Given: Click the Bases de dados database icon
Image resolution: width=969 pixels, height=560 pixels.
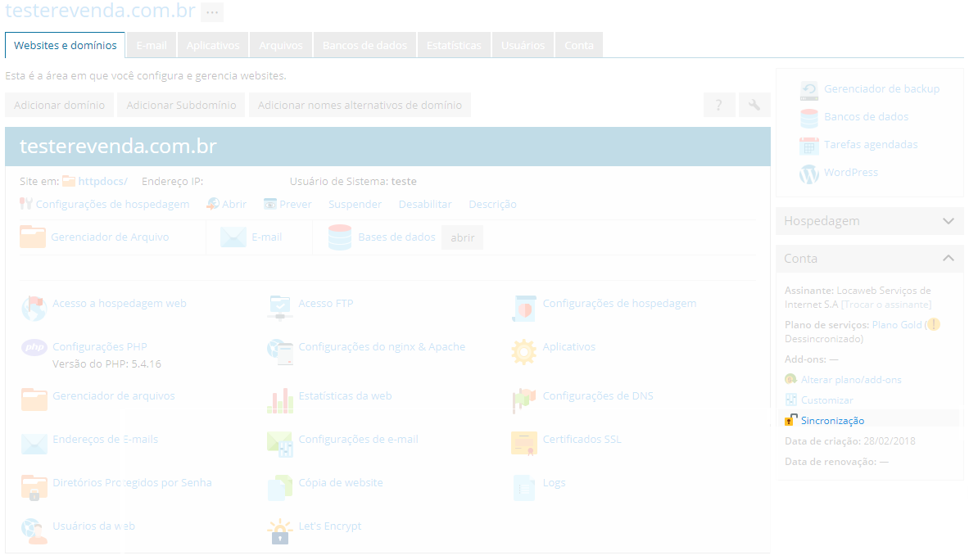Looking at the screenshot, I should (340, 237).
